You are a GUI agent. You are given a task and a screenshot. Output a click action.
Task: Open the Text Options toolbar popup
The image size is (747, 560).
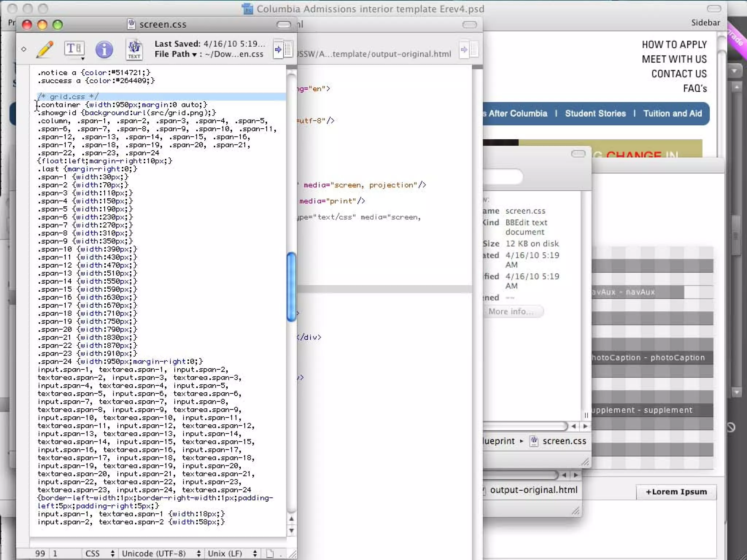75,49
